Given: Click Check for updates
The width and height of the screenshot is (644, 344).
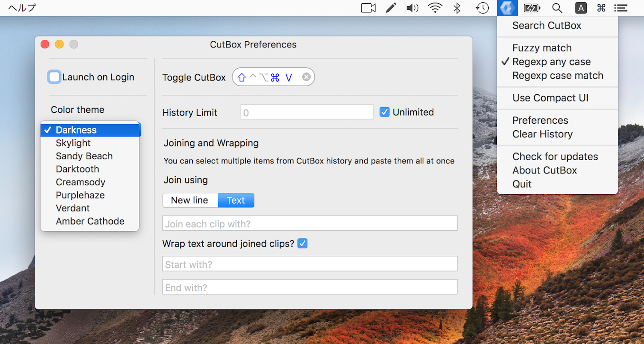Looking at the screenshot, I should pos(555,156).
